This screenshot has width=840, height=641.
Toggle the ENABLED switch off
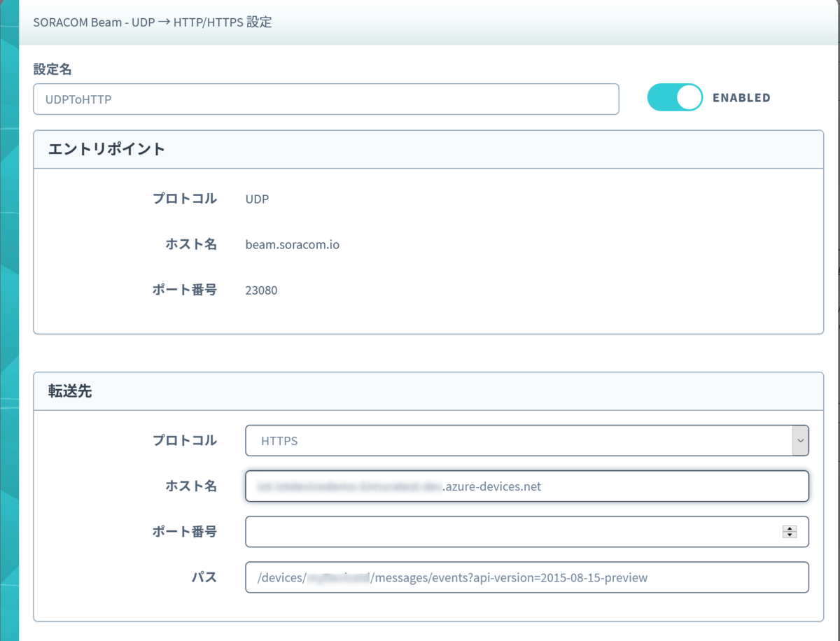[x=675, y=98]
